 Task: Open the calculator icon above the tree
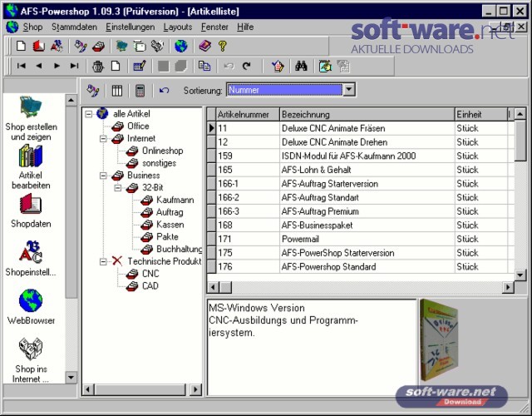140,91
